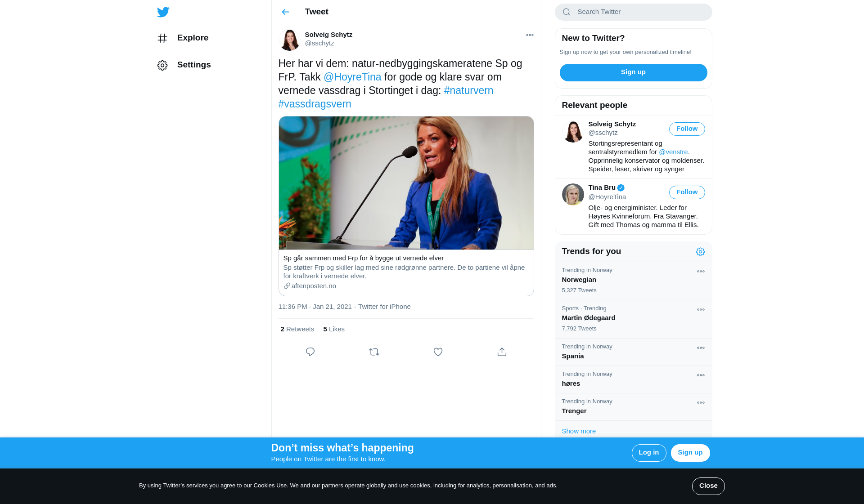Viewport: 864px width, 504px height.
Task: Open the Twitter for iPhone source link
Action: coord(384,307)
